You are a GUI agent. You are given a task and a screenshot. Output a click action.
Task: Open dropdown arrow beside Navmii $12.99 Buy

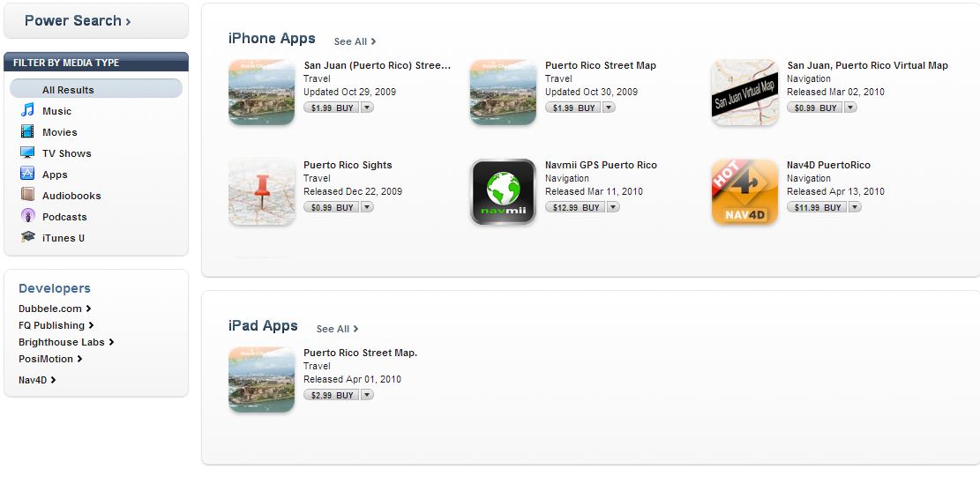coord(613,207)
